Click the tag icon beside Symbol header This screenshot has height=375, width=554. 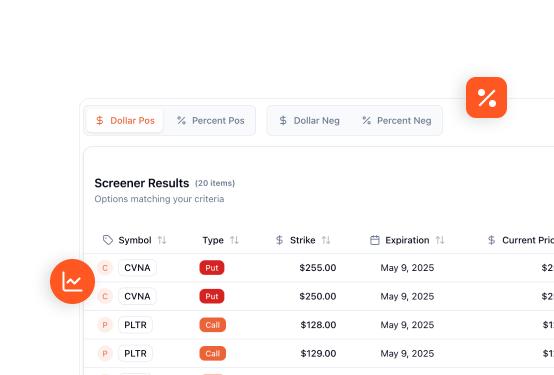coord(108,240)
